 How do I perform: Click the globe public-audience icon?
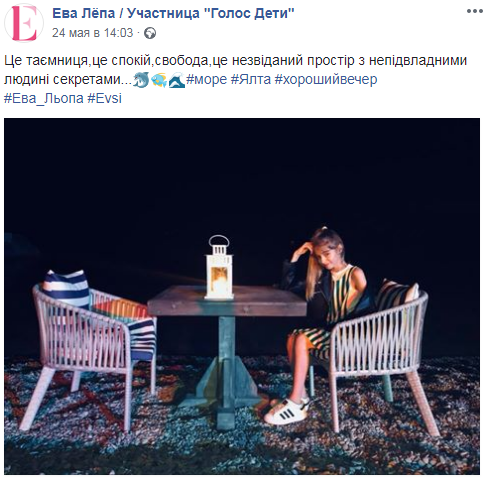tap(150, 33)
